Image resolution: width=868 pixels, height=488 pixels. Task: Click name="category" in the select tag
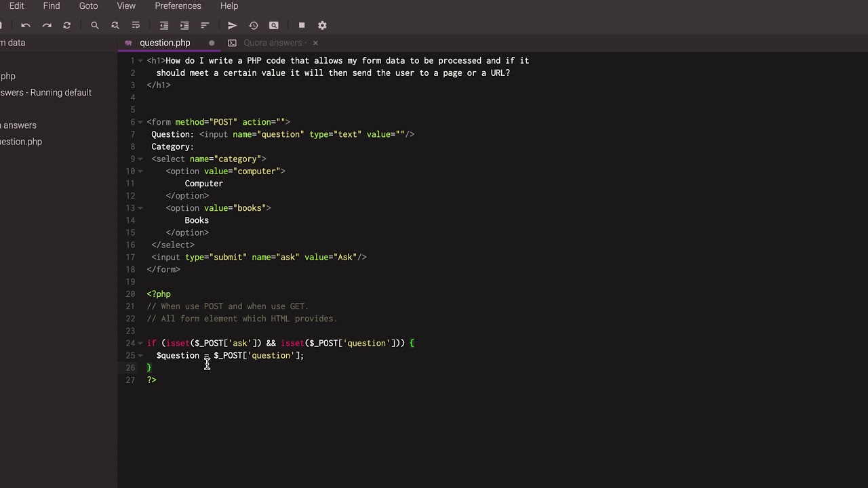(x=225, y=159)
